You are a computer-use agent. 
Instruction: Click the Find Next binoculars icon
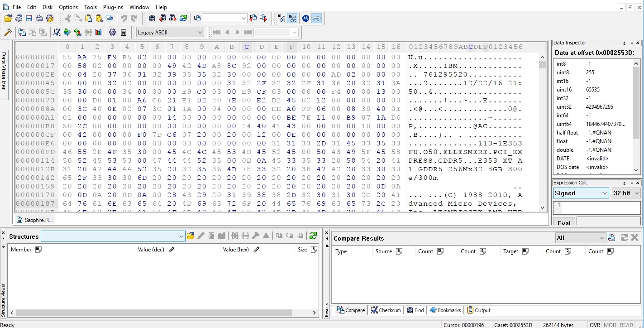click(x=173, y=18)
